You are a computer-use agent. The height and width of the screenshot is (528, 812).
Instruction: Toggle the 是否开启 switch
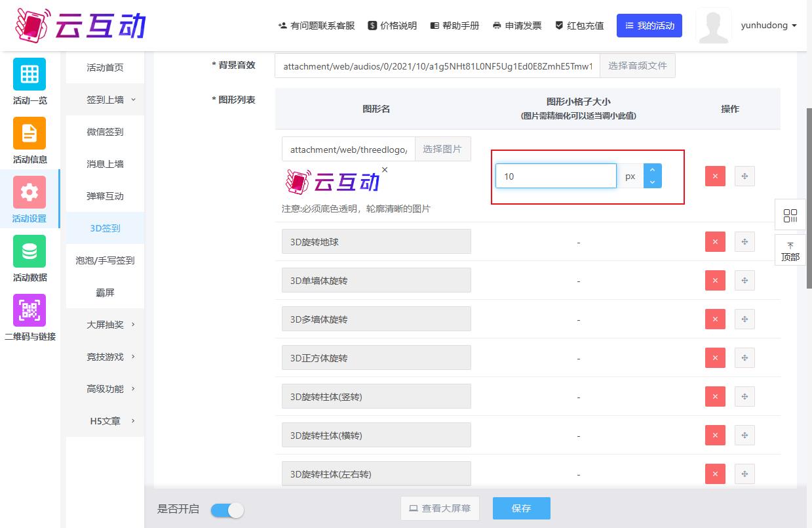point(227,510)
